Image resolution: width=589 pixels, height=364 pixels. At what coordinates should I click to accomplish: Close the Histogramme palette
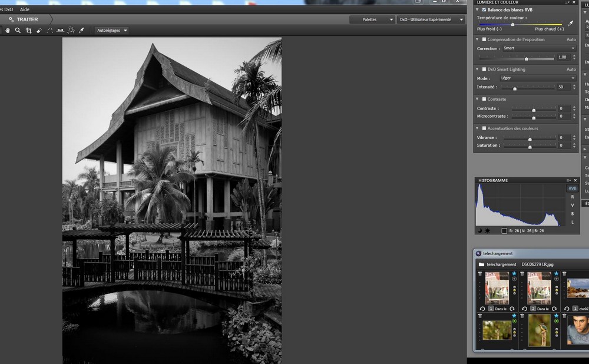pyautogui.click(x=575, y=180)
